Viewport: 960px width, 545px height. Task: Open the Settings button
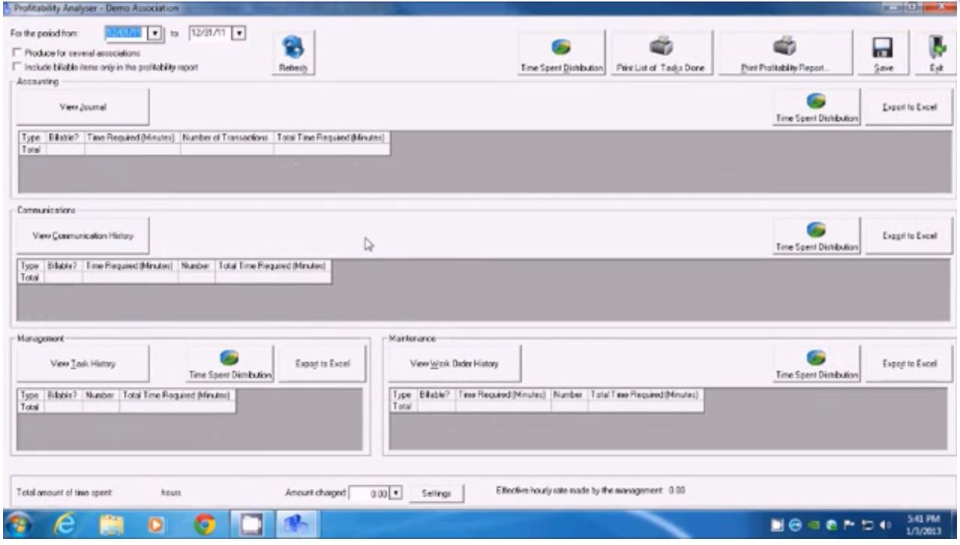436,493
